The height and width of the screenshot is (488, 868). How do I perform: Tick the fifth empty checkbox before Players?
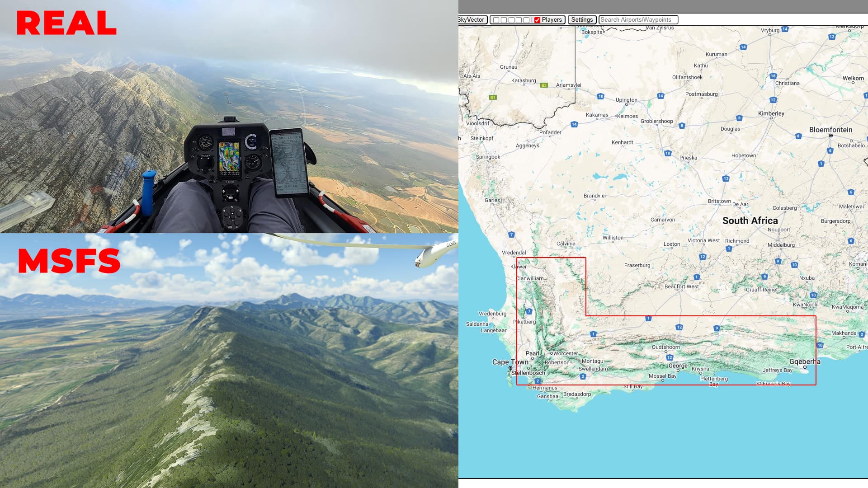(x=526, y=20)
